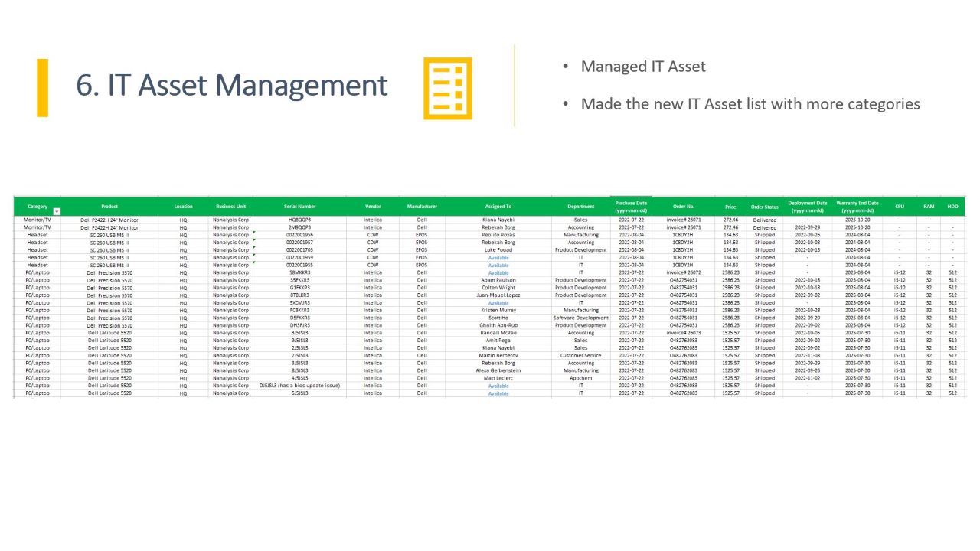Click the 'Warranty End Date' column header
This screenshot has width=980, height=551.
(857, 207)
